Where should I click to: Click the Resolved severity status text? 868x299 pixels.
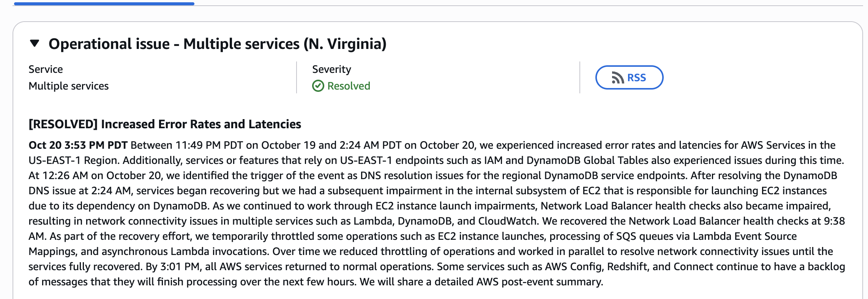click(x=349, y=86)
